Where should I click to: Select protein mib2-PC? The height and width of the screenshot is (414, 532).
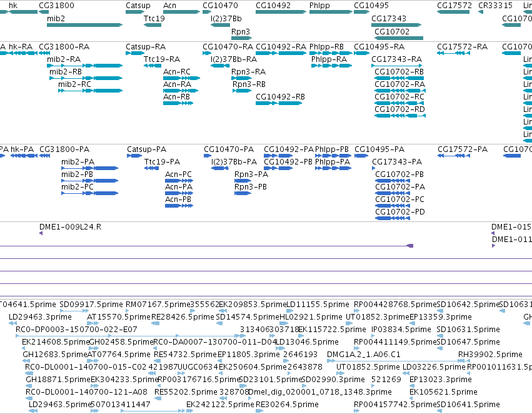pos(78,187)
